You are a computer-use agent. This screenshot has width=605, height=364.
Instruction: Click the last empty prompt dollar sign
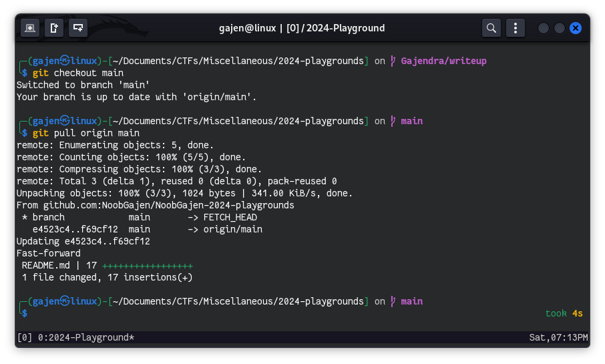pos(24,313)
